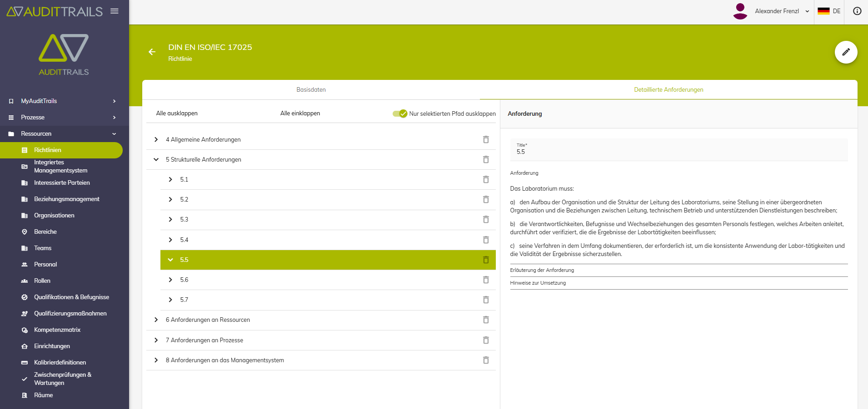Collapse the selected 5.5 chevron
The width and height of the screenshot is (868, 409).
[x=170, y=260]
